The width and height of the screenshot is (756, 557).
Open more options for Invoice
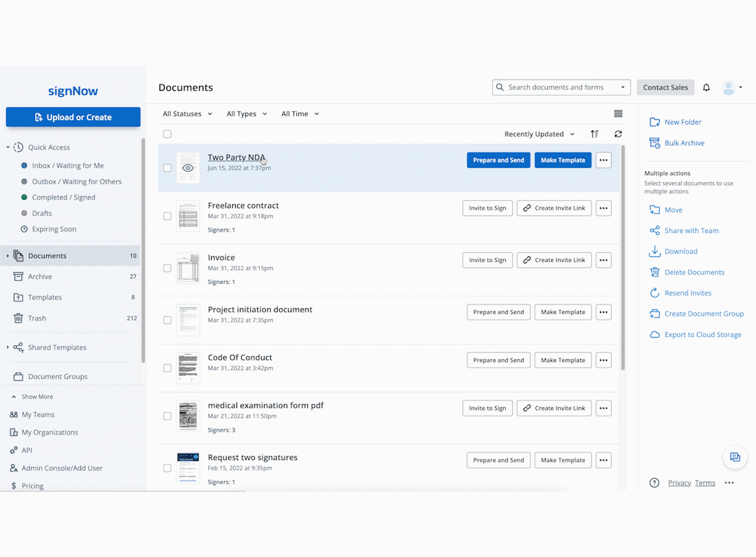point(603,260)
